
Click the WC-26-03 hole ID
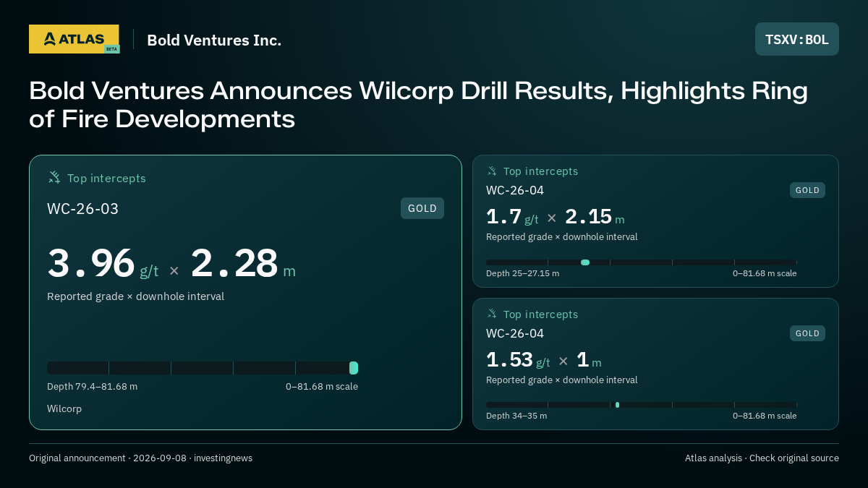(x=82, y=209)
